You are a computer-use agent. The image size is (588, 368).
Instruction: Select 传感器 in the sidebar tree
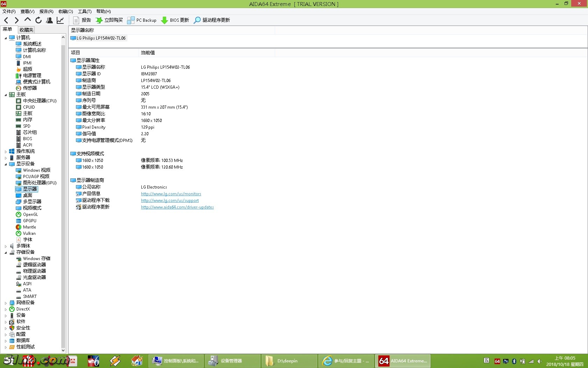coord(30,88)
